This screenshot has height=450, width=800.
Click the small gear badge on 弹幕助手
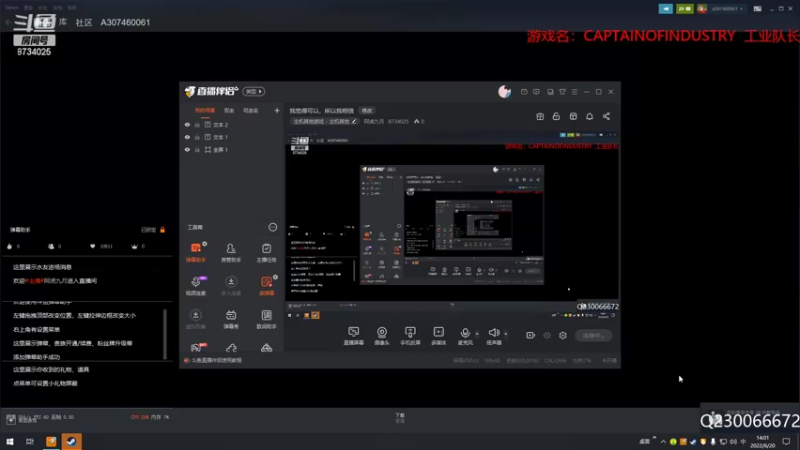pos(205,244)
